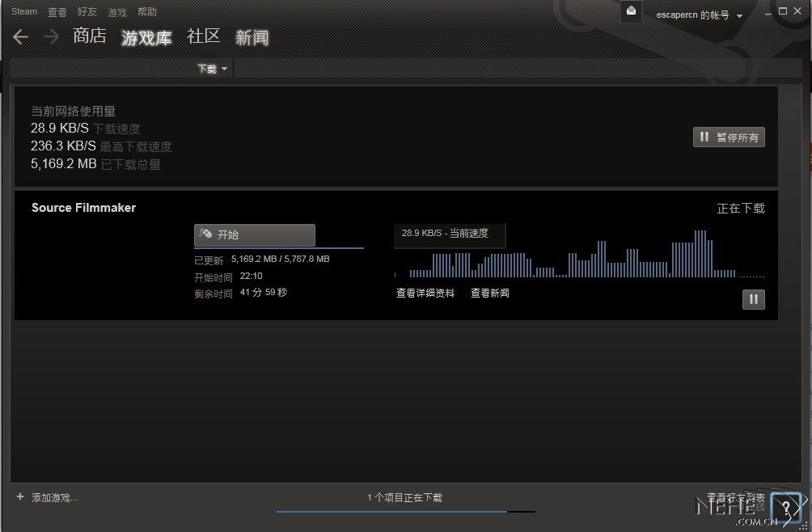Open 游戏 menu

coord(117,12)
